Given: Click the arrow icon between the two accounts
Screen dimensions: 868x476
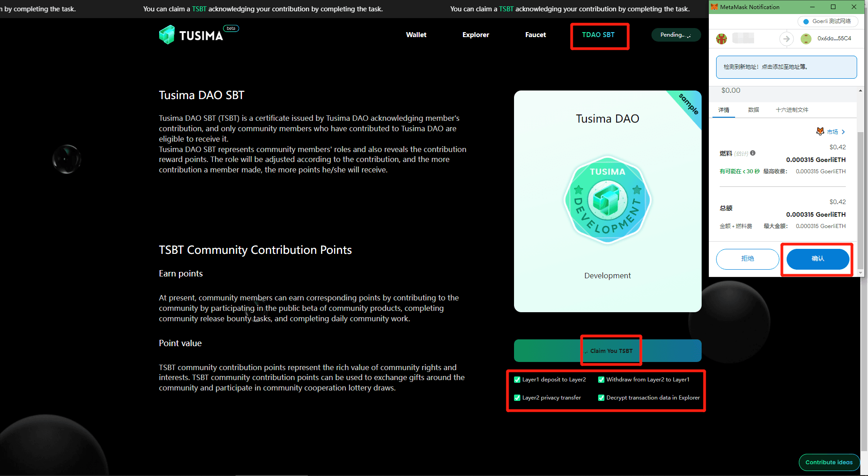Looking at the screenshot, I should (787, 39).
